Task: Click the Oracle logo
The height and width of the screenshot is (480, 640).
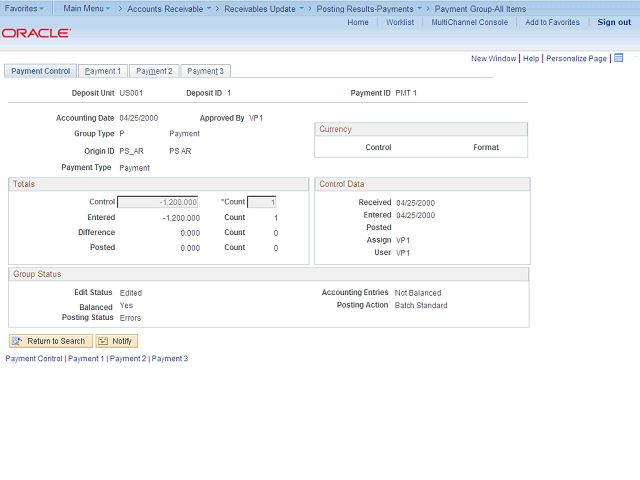Action: pos(36,33)
